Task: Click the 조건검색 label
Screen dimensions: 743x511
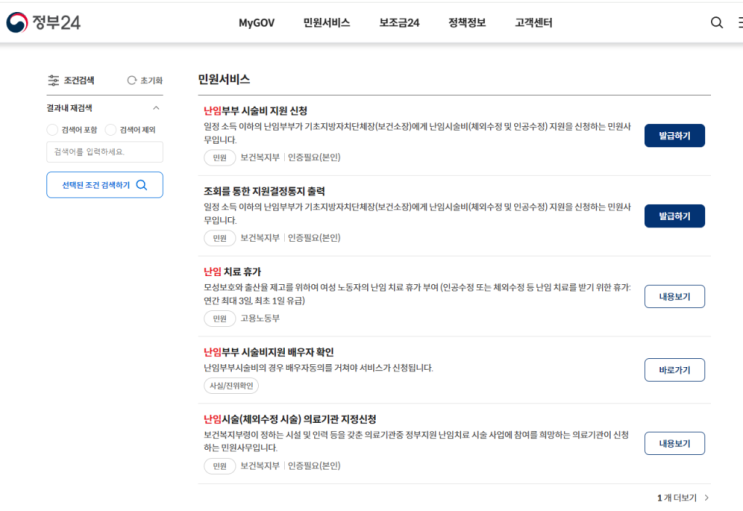Action: point(79,80)
